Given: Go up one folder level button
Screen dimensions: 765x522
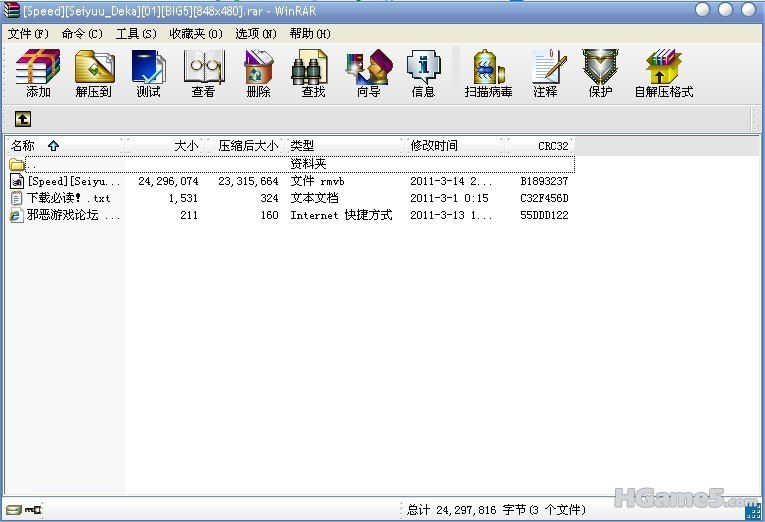Looking at the screenshot, I should click(x=22, y=119).
